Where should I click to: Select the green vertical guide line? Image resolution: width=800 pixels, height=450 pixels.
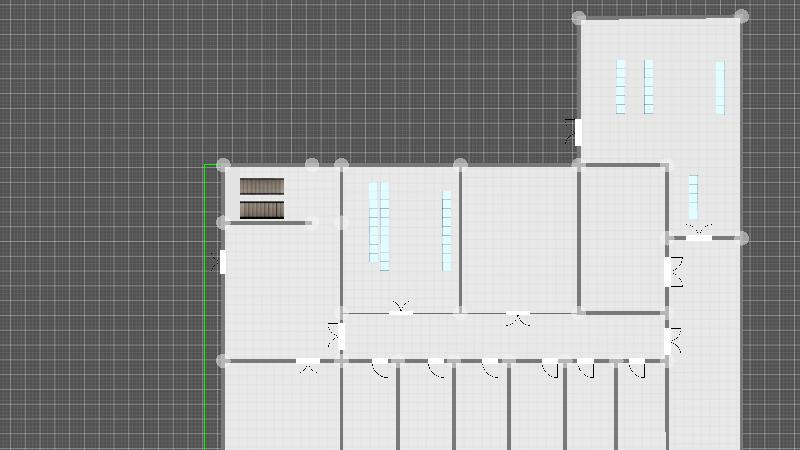(x=205, y=300)
